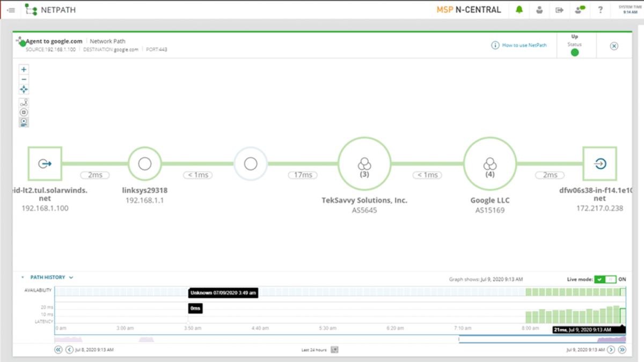Open the help question mark
The height and width of the screenshot is (362, 644).
(x=601, y=10)
